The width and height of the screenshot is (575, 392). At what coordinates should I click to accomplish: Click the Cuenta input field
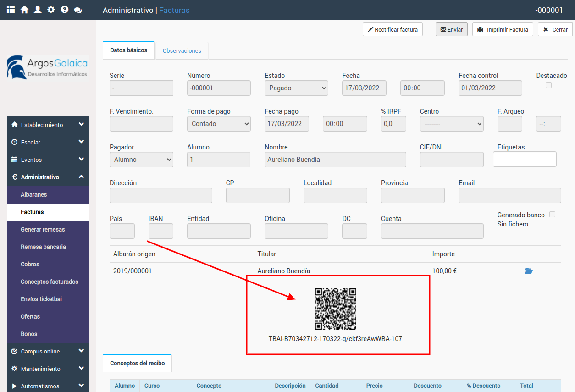coord(432,231)
